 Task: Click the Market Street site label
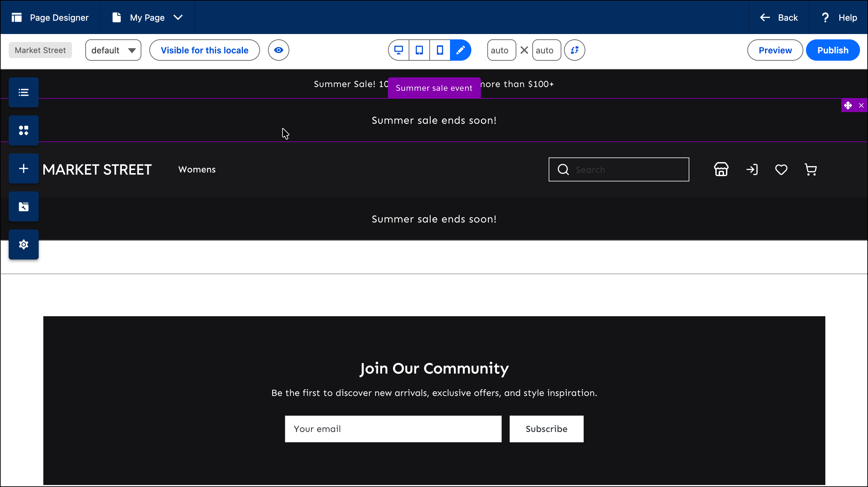(x=40, y=50)
